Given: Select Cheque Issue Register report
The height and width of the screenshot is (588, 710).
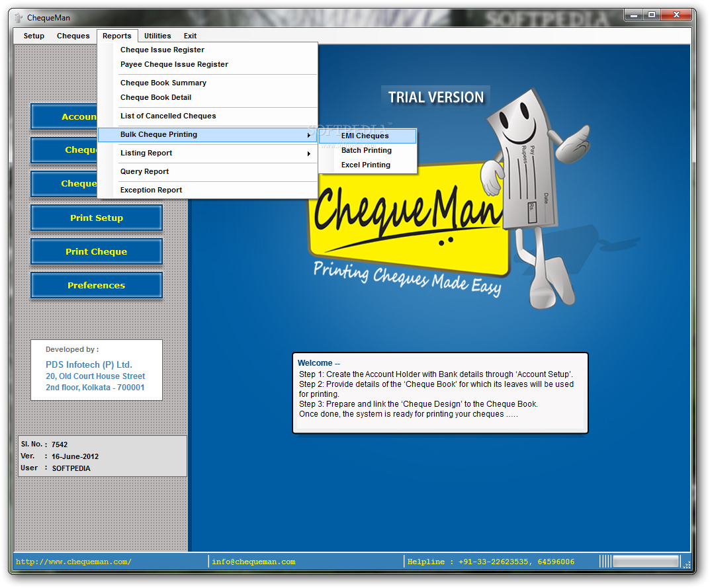Looking at the screenshot, I should click(x=208, y=50).
